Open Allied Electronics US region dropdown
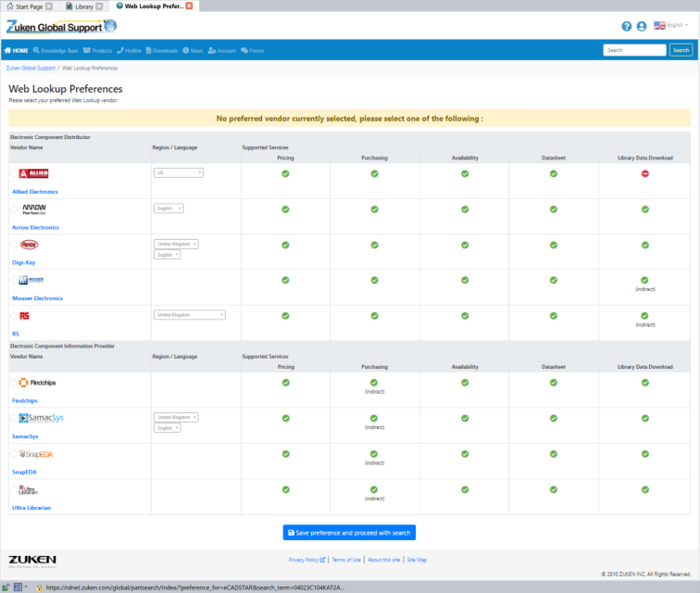This screenshot has height=593, width=700. 179,172
